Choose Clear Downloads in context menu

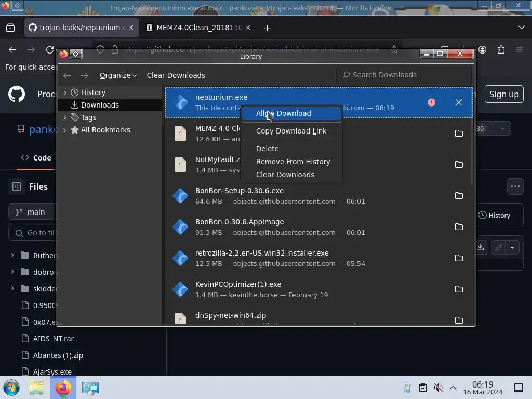point(291,175)
